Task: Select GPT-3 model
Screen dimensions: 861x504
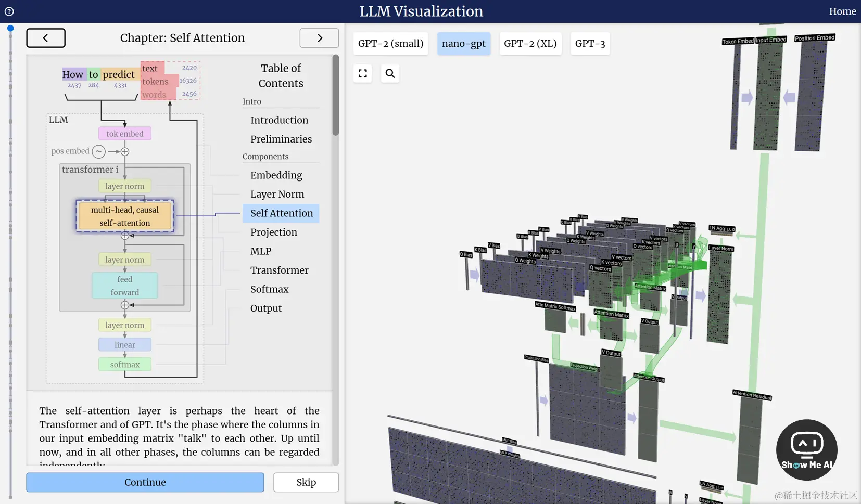Action: tap(590, 44)
